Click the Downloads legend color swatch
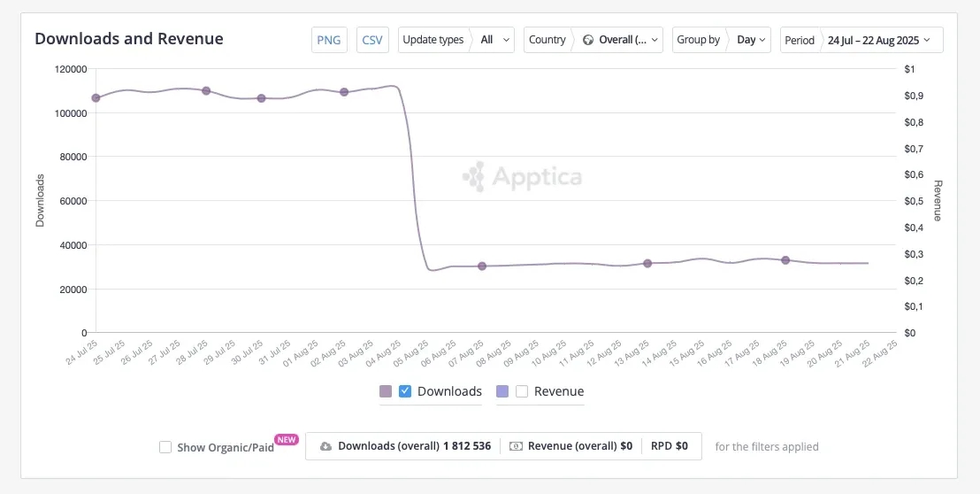This screenshot has height=494, width=980. (386, 391)
